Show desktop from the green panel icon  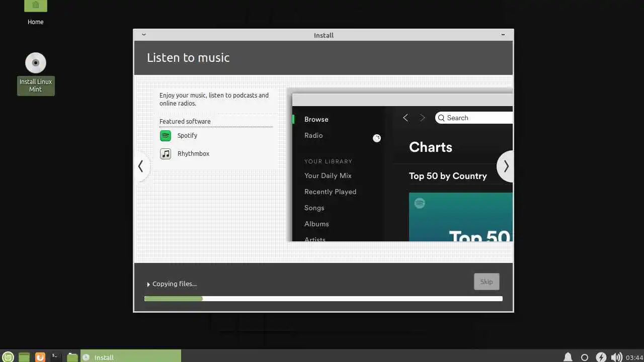(x=24, y=357)
